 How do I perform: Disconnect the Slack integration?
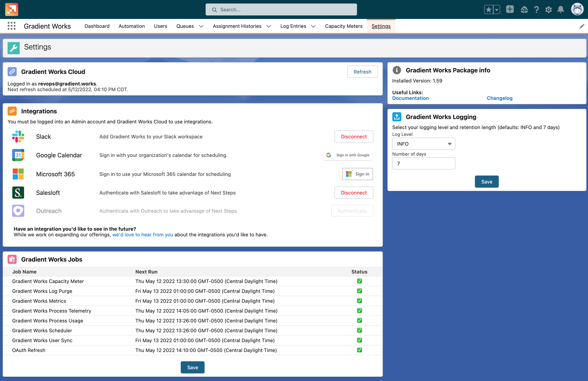click(353, 136)
